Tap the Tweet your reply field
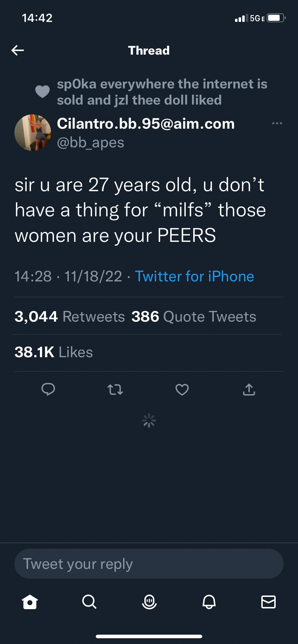This screenshot has height=644, width=298. click(x=149, y=563)
